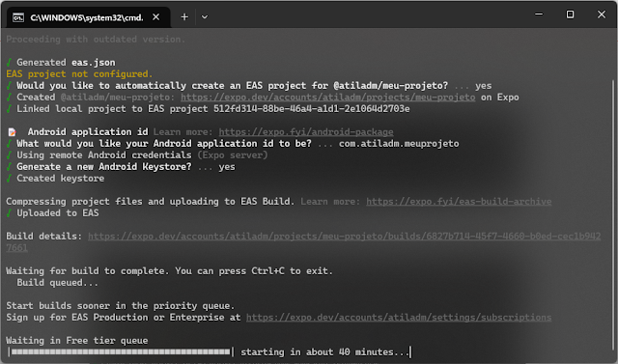This screenshot has width=618, height=364.
Task: Close the cmd.exe tab
Action: point(156,17)
